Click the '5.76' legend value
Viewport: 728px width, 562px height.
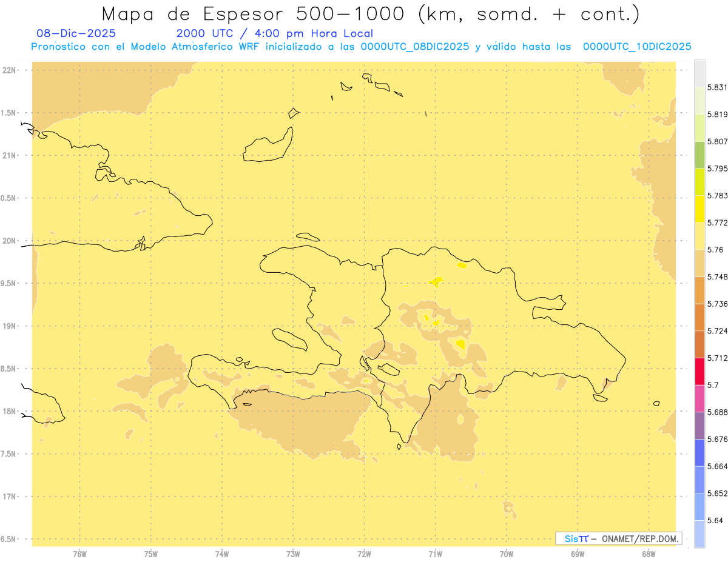click(x=715, y=250)
